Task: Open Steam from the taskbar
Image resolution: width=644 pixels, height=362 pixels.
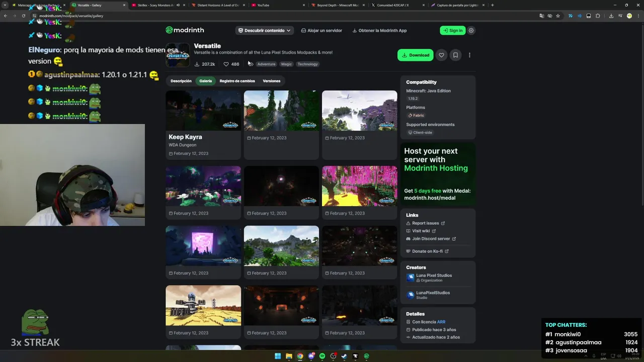Action: (x=344, y=356)
